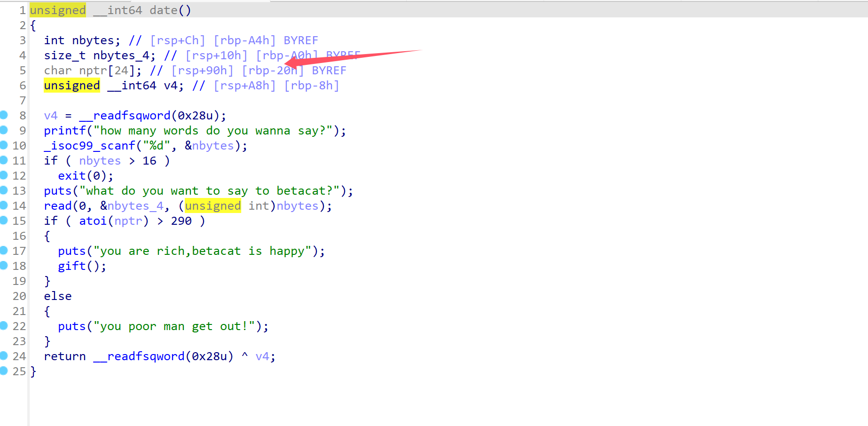
Task: Click the printf call on line 9
Action: [x=65, y=131]
